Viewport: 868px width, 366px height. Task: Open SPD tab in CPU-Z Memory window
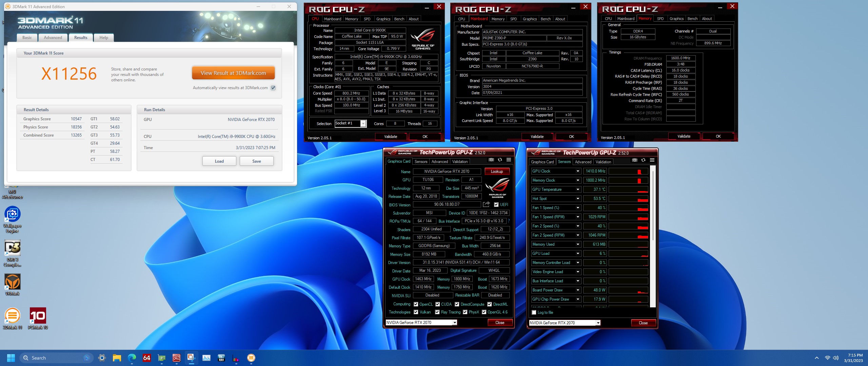click(660, 19)
